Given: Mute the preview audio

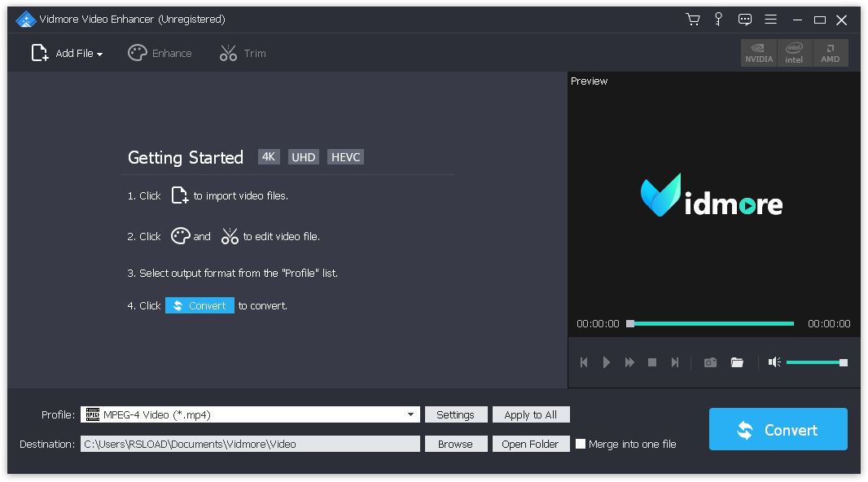Looking at the screenshot, I should click(774, 362).
